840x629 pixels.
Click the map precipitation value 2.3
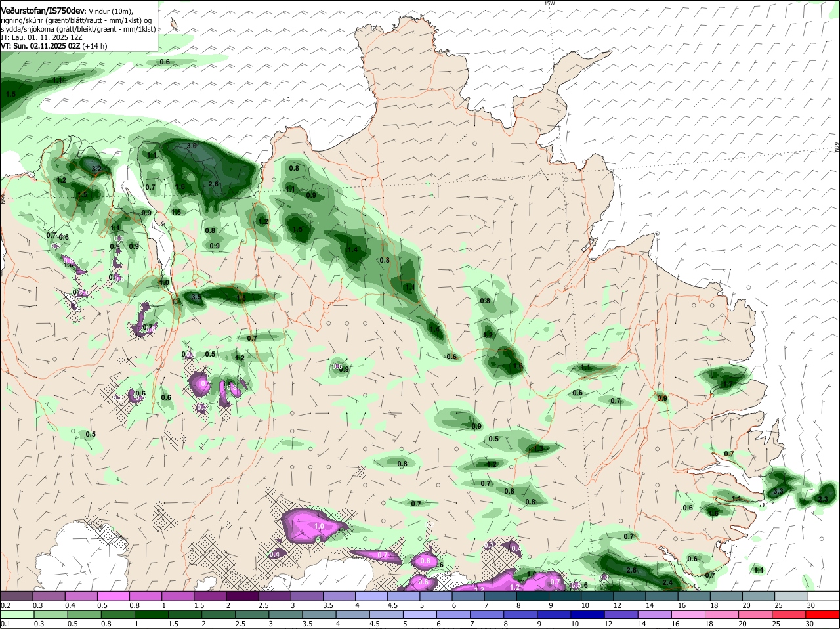(823, 499)
